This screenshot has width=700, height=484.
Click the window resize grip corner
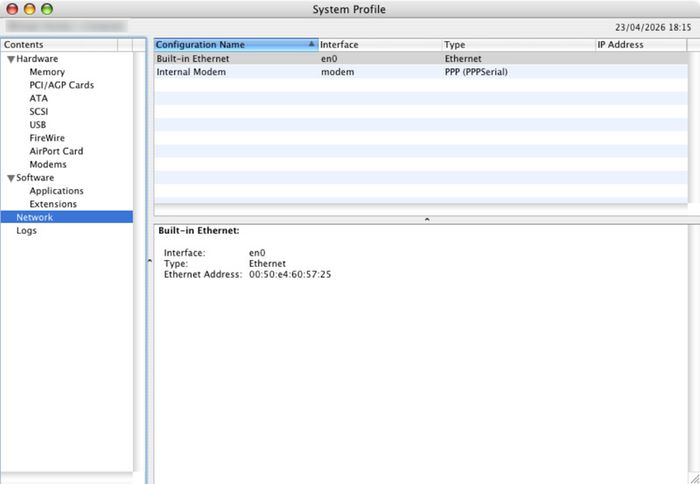694,479
